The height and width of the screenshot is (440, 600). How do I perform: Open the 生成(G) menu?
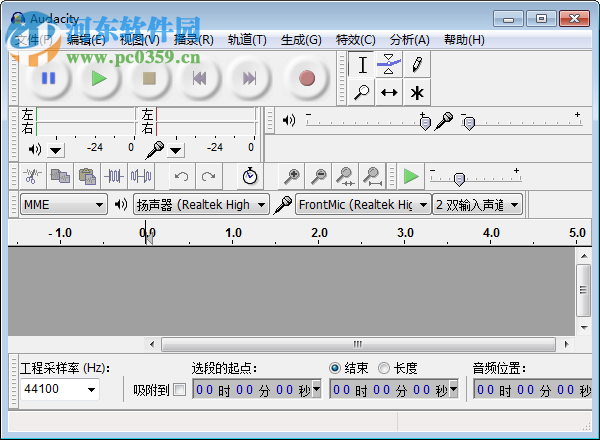point(301,39)
